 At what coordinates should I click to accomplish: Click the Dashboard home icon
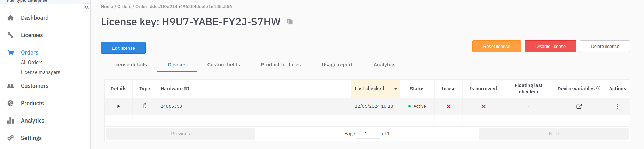[x=10, y=18]
